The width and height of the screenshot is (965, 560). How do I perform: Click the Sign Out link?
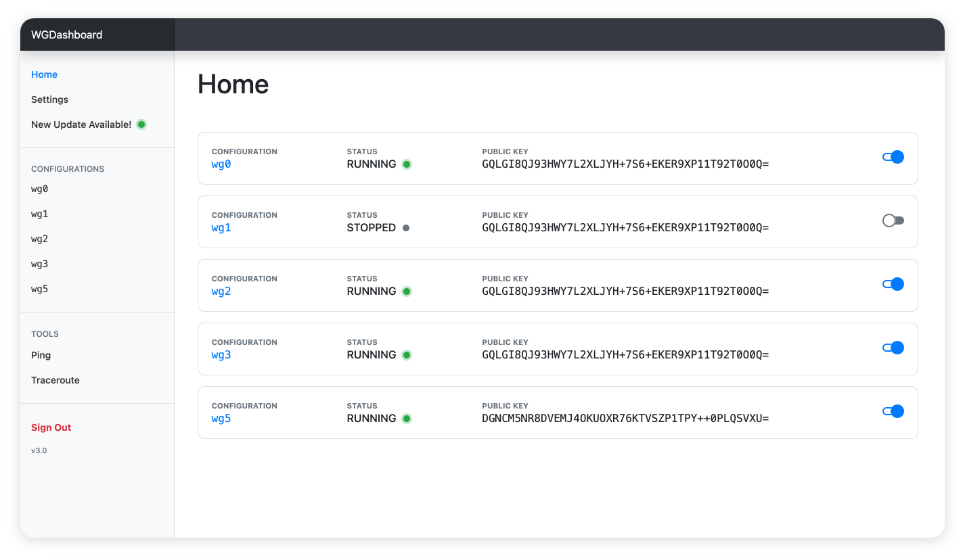[51, 427]
